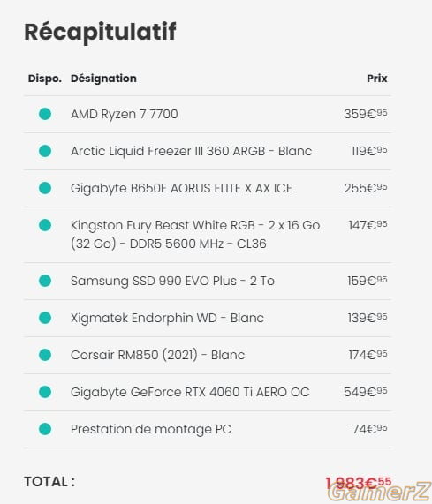Click the Prix column header
The width and height of the screenshot is (432, 504).
377,79
